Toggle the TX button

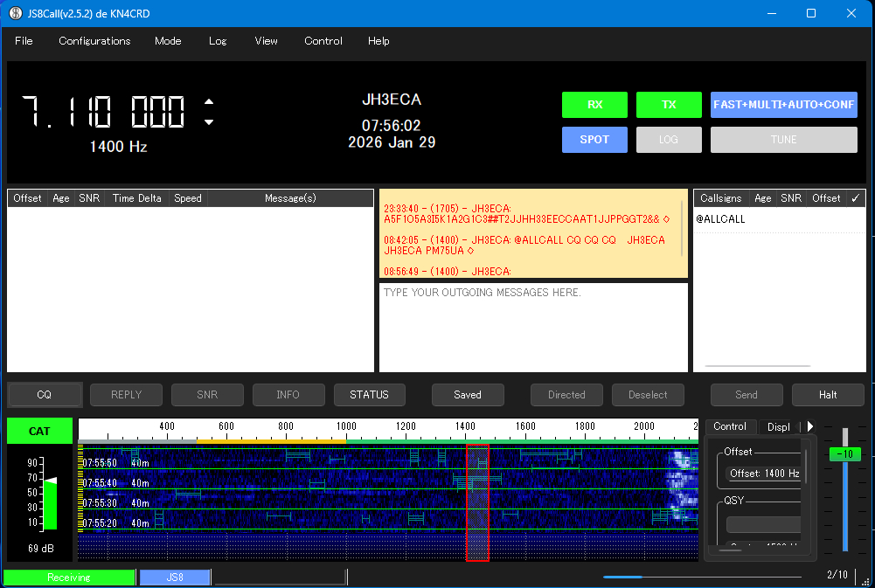point(669,105)
